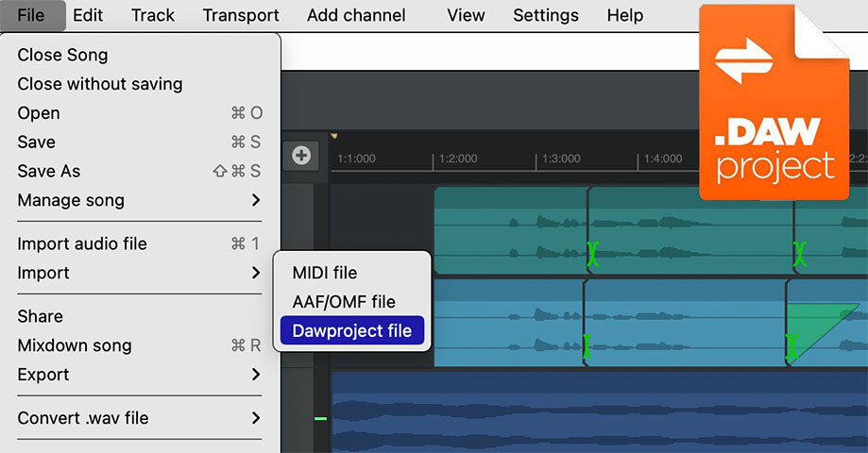Expand the Manage song submenu
The height and width of the screenshot is (453, 868).
pos(140,200)
